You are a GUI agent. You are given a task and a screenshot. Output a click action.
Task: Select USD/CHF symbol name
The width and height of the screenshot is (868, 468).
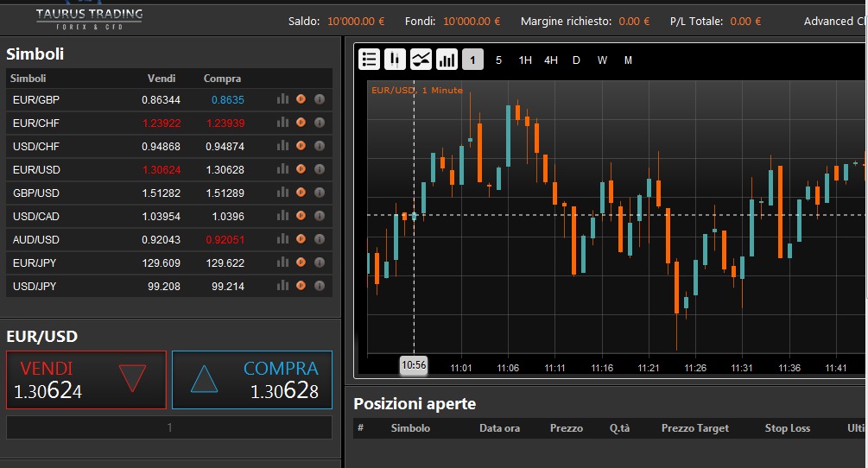pos(36,147)
